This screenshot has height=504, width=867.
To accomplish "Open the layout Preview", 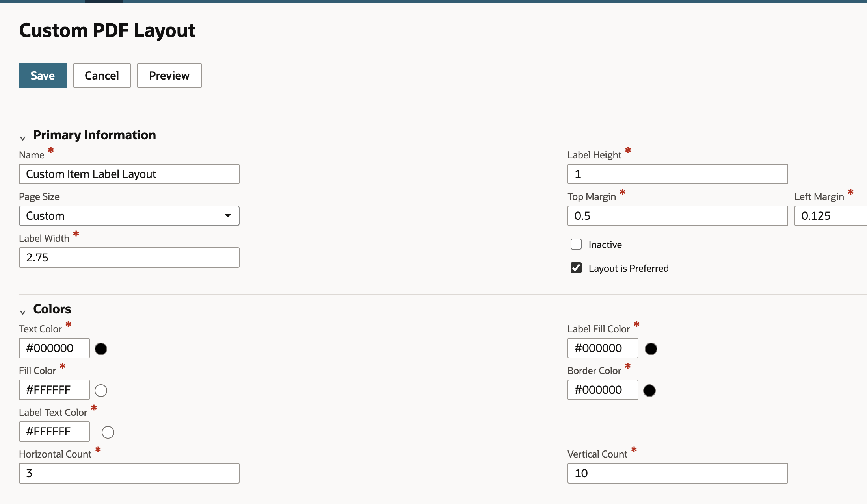I will [x=169, y=76].
